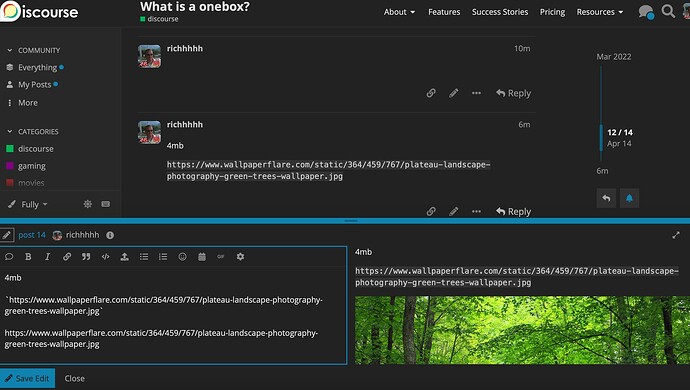Image resolution: width=690 pixels, height=390 pixels.
Task: Click the info icon beside richhhhh
Action: [110, 235]
